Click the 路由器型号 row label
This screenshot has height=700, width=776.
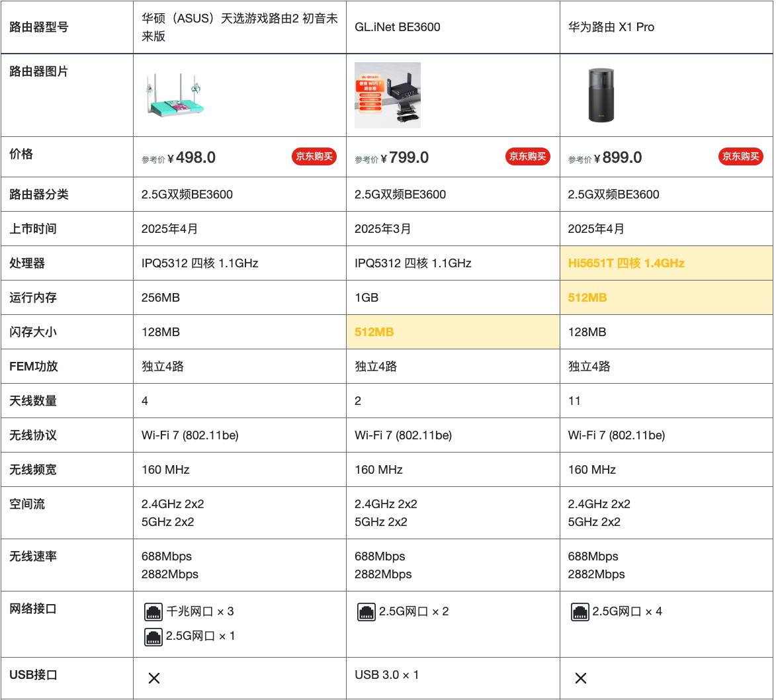coord(39,27)
